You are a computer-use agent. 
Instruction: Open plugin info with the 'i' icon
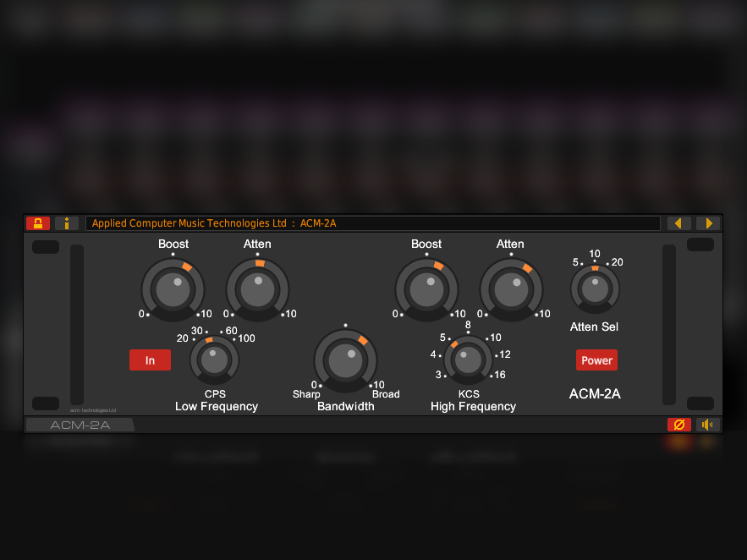pyautogui.click(x=67, y=222)
